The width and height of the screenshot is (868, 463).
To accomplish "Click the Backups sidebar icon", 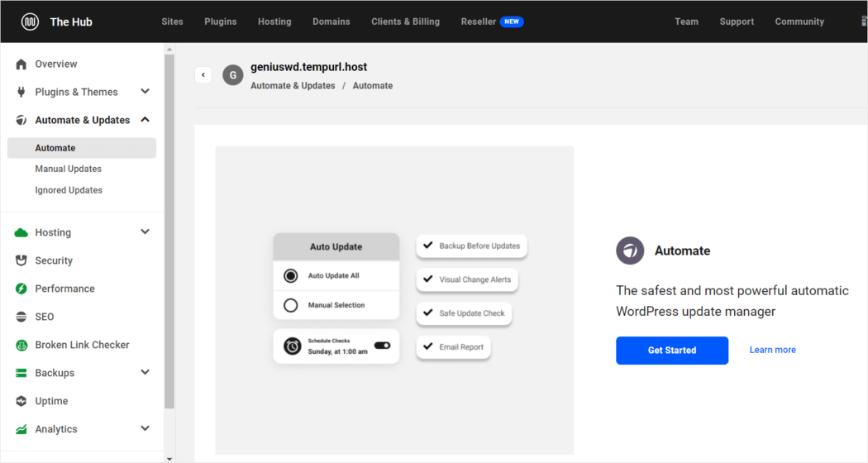I will coord(21,373).
